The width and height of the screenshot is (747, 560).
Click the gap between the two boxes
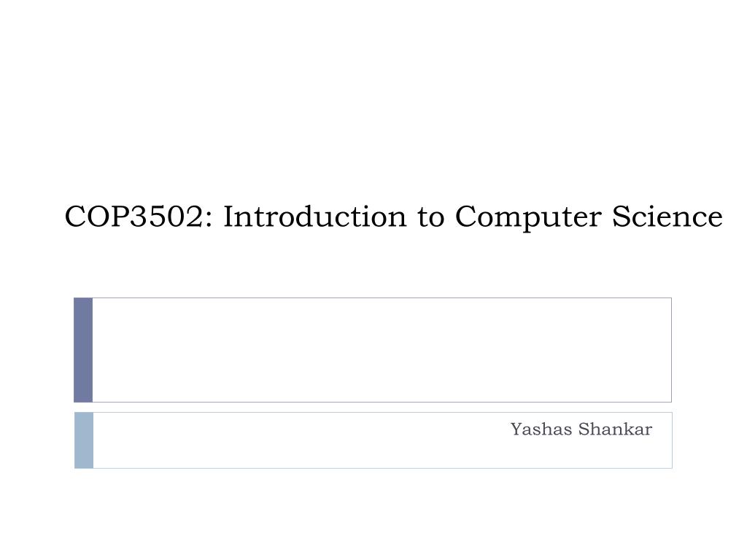tap(373, 407)
